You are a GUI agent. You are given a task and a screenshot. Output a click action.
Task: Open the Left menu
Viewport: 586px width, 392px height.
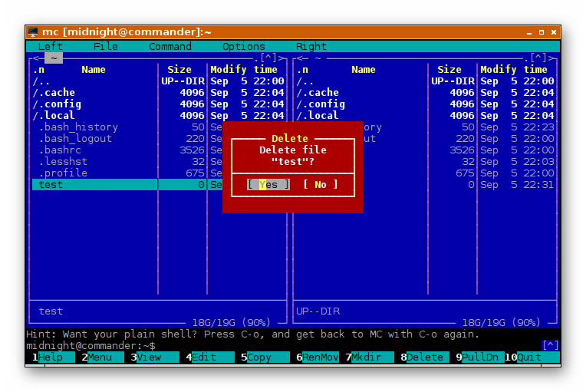pyautogui.click(x=51, y=46)
